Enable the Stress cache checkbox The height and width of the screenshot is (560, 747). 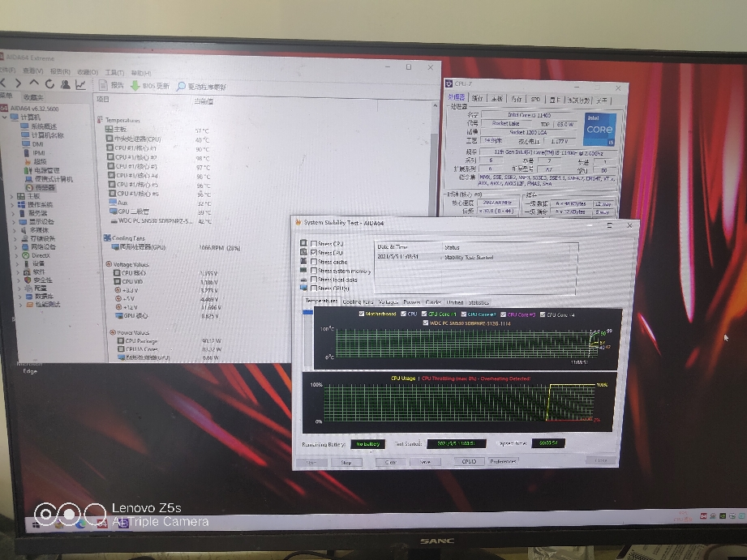tap(314, 262)
